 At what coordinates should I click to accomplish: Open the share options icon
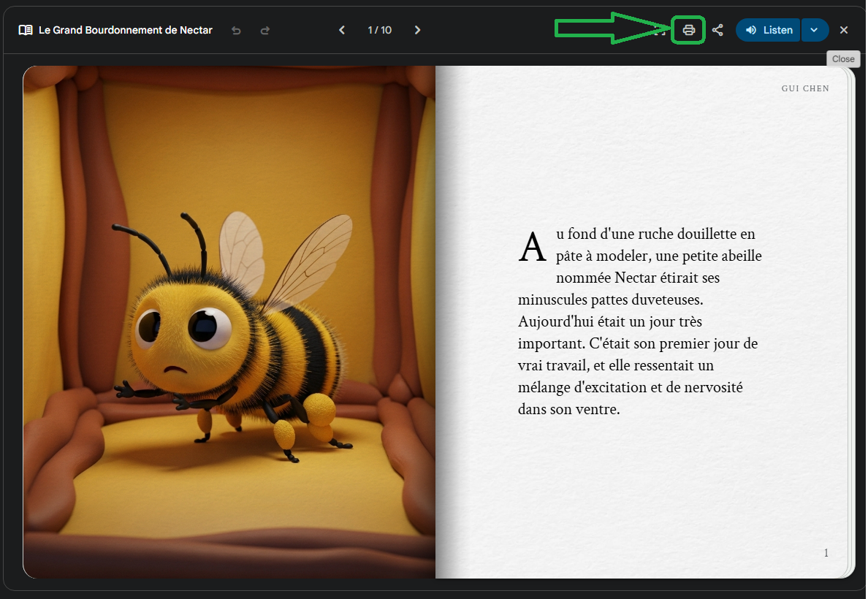[717, 30]
